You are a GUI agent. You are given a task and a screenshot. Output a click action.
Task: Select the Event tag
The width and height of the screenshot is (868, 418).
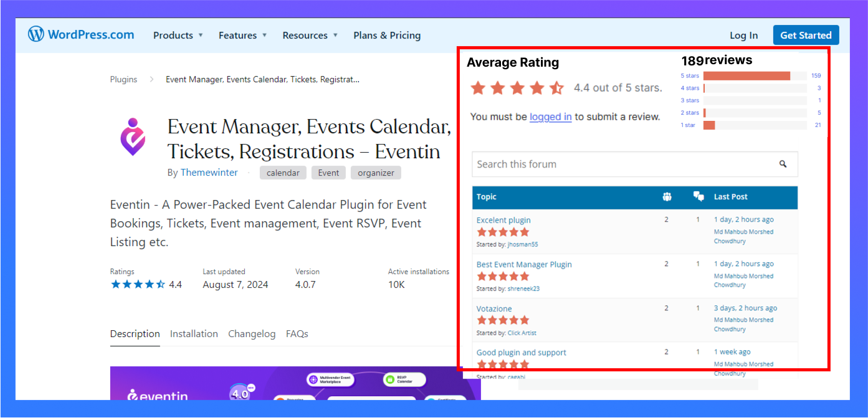(328, 173)
